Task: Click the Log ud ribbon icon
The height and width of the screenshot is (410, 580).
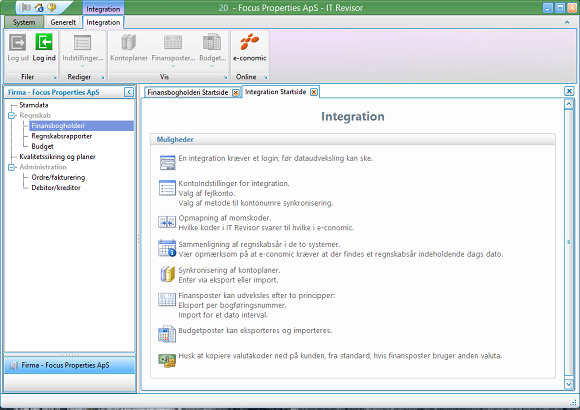Action: pos(17,42)
